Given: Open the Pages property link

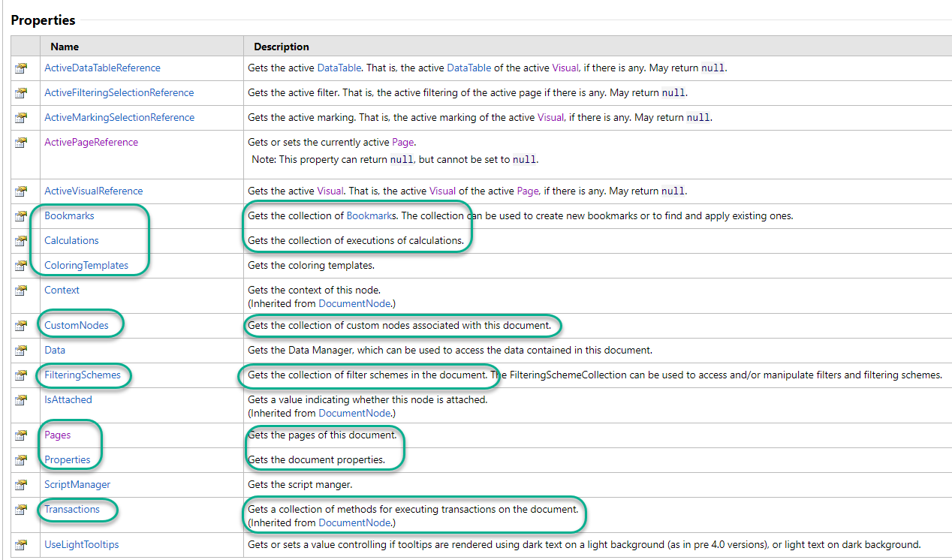Looking at the screenshot, I should click(x=57, y=435).
